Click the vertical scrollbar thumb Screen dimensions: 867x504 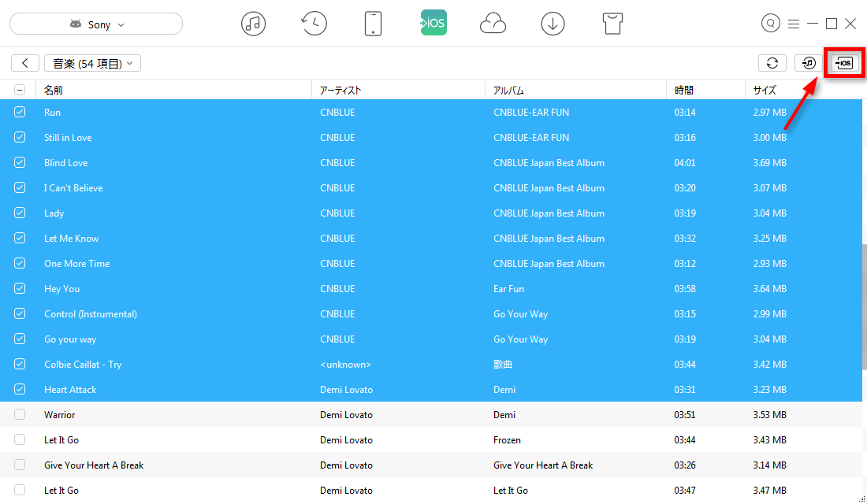coord(864,306)
